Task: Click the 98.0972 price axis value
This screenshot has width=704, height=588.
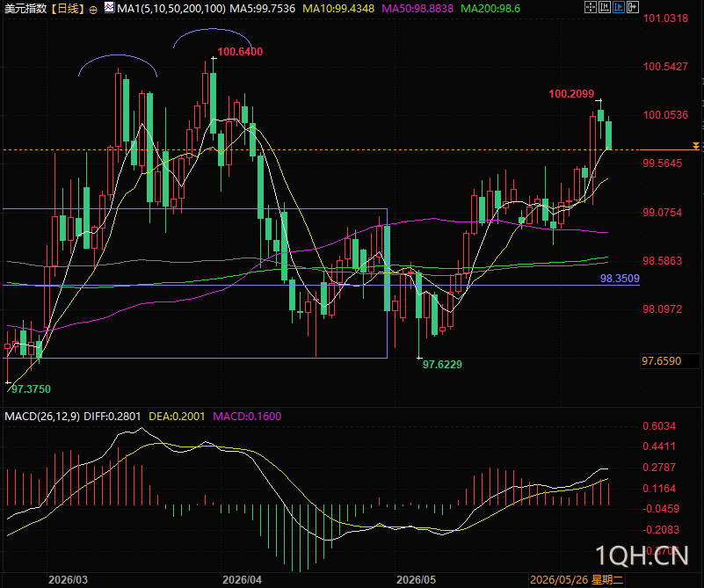Action: coord(662,309)
